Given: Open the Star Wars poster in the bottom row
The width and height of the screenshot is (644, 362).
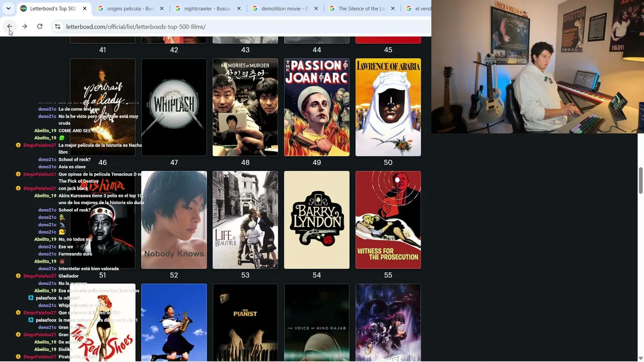Looking at the screenshot, I should point(388,323).
